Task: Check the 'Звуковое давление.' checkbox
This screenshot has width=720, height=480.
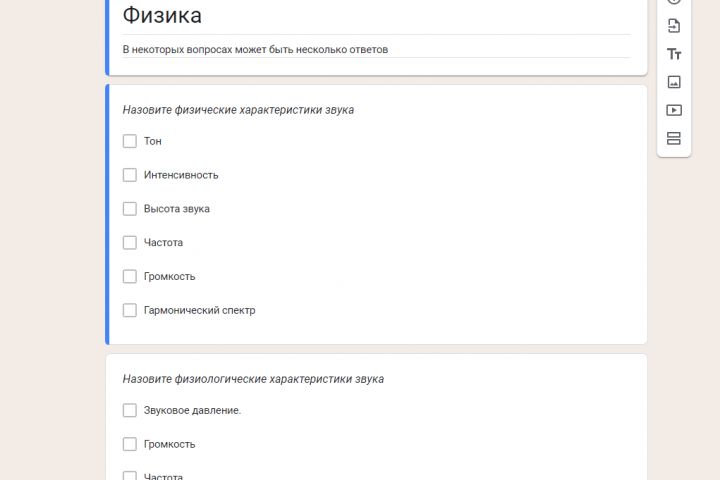Action: click(x=130, y=410)
